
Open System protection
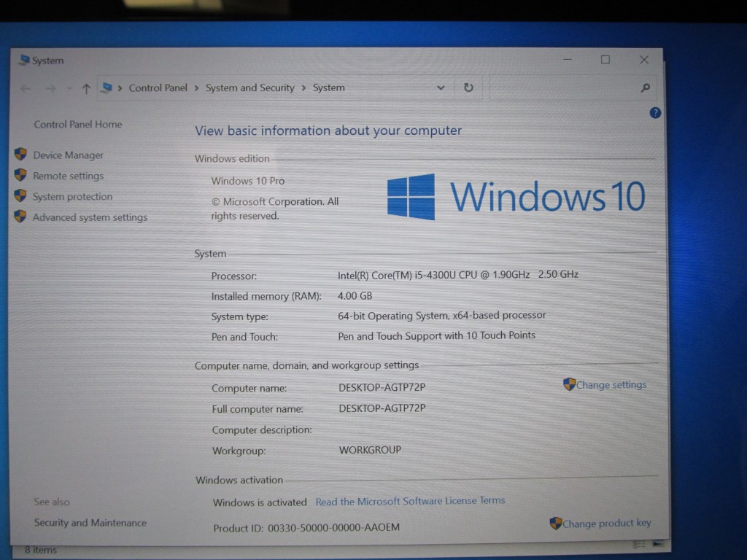point(72,197)
